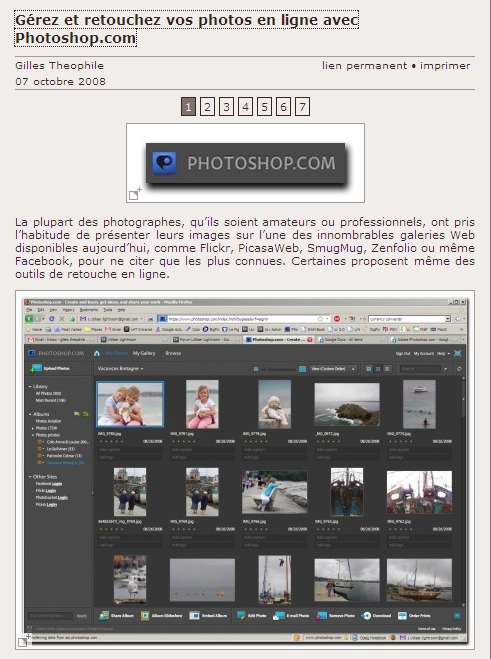Click the Order Prints icon
The height and width of the screenshot is (659, 491).
[x=402, y=616]
